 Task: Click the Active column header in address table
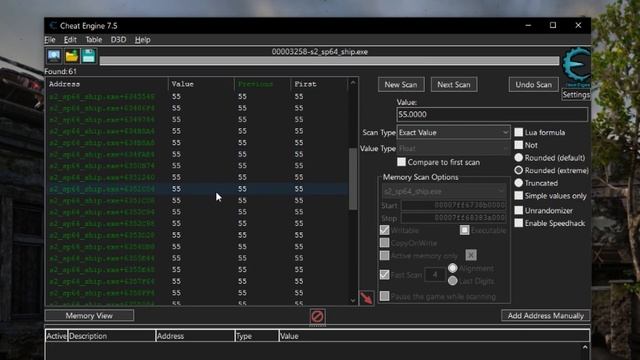56,336
